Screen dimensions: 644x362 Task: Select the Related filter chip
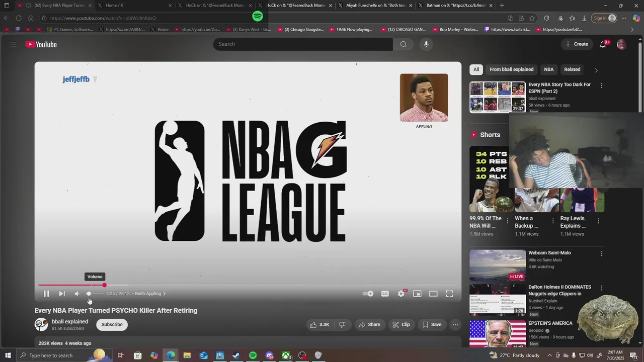tap(572, 69)
